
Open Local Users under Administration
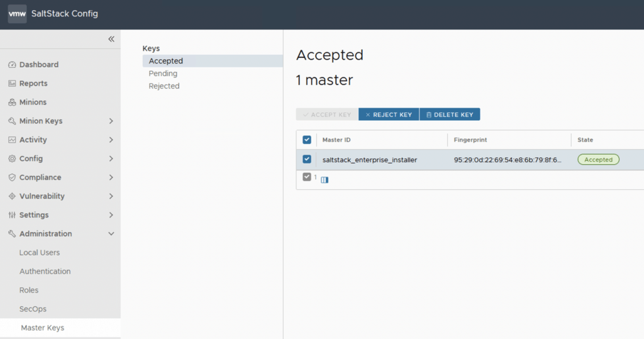click(x=40, y=253)
